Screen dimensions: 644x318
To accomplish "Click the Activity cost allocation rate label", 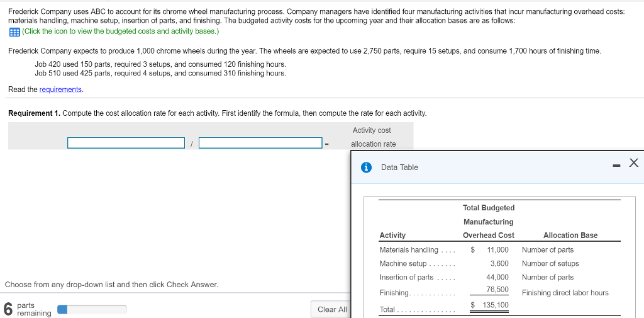I will pos(372,137).
